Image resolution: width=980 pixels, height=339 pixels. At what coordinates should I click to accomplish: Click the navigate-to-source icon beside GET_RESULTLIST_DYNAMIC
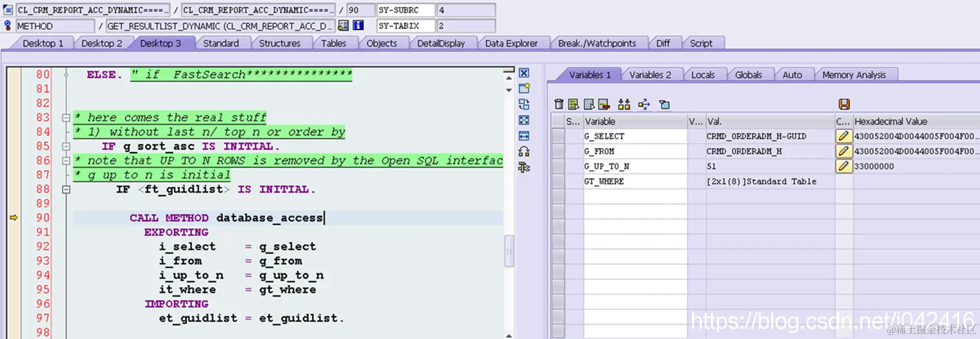point(343,25)
